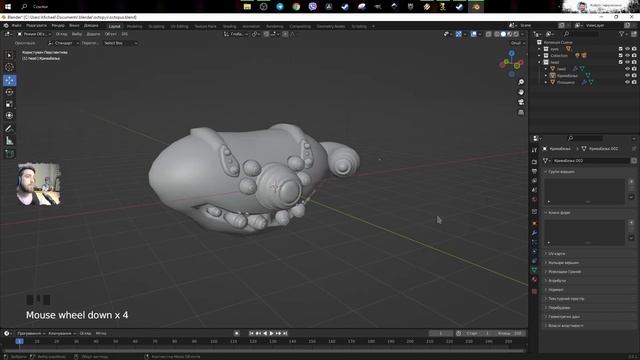The image size is (640, 360).
Task: Select the Add Cube tool
Action: (9, 154)
